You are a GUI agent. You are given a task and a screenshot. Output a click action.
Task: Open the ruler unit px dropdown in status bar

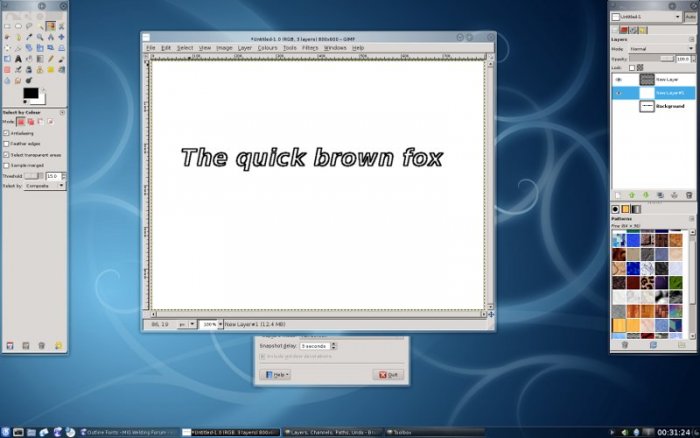point(187,324)
